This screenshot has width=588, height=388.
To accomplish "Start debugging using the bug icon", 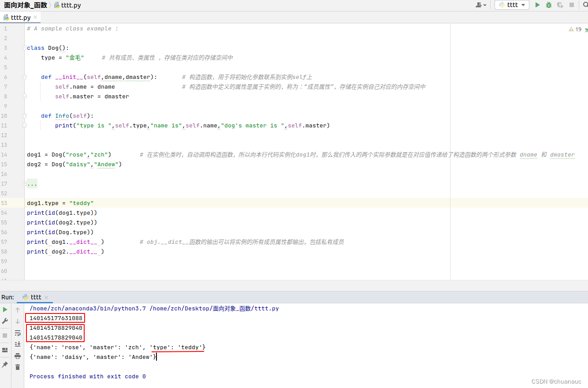I will (x=549, y=5).
